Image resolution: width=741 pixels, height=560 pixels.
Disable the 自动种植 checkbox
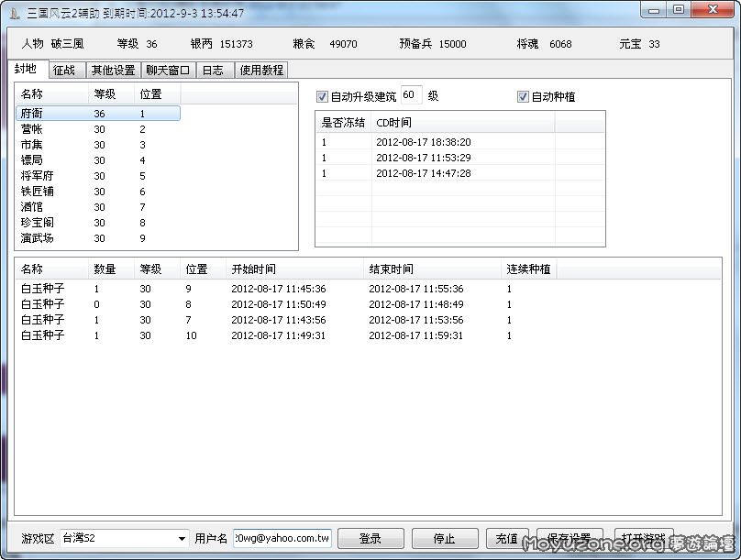(524, 96)
